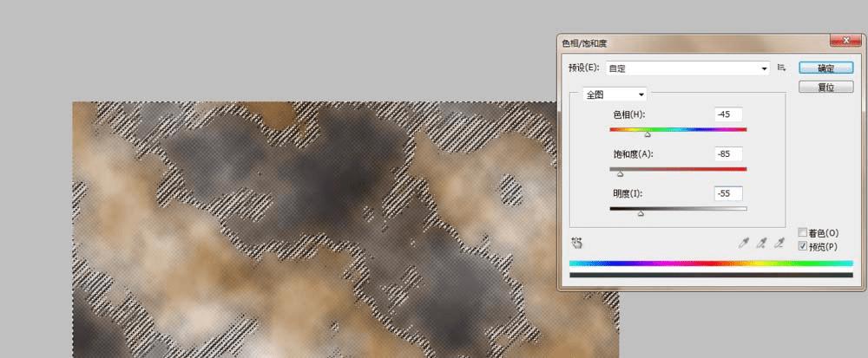
Task: Click the 色相 slider handle
Action: (x=648, y=134)
